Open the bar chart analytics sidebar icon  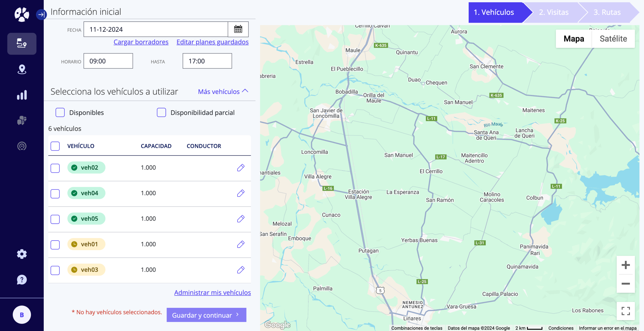tap(22, 95)
